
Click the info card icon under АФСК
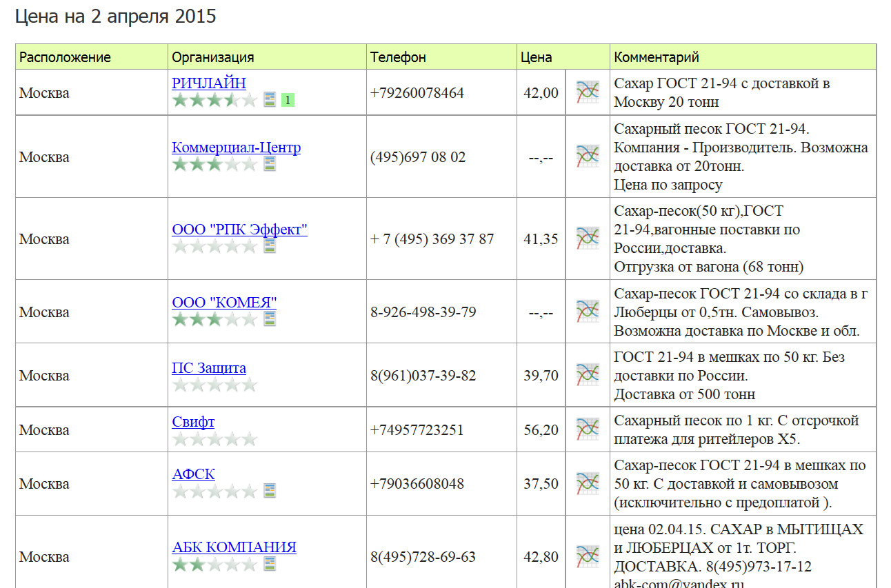point(270,491)
